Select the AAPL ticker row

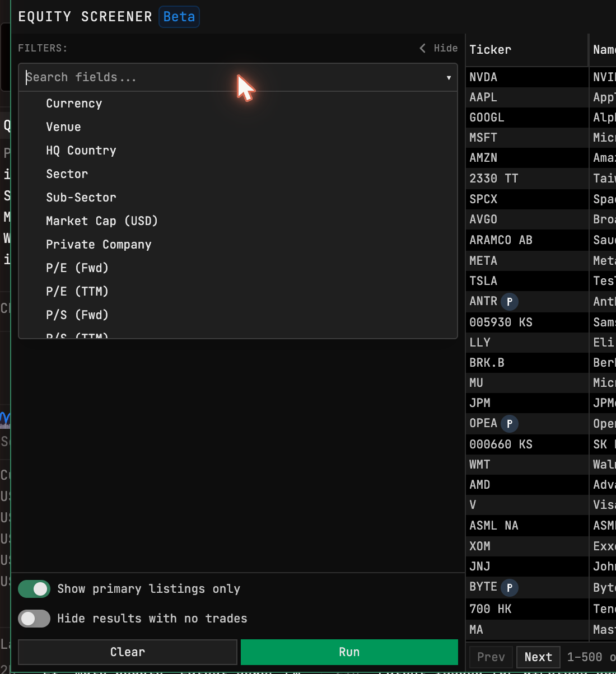(527, 97)
